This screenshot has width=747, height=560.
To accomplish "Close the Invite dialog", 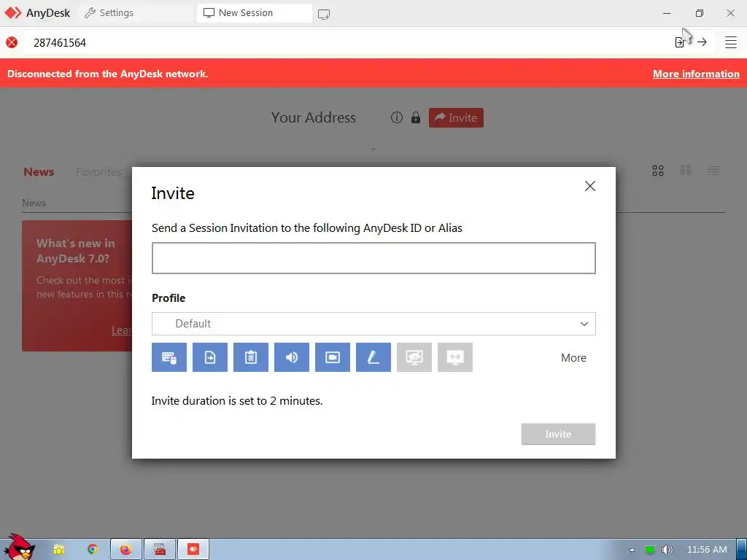I will (589, 186).
